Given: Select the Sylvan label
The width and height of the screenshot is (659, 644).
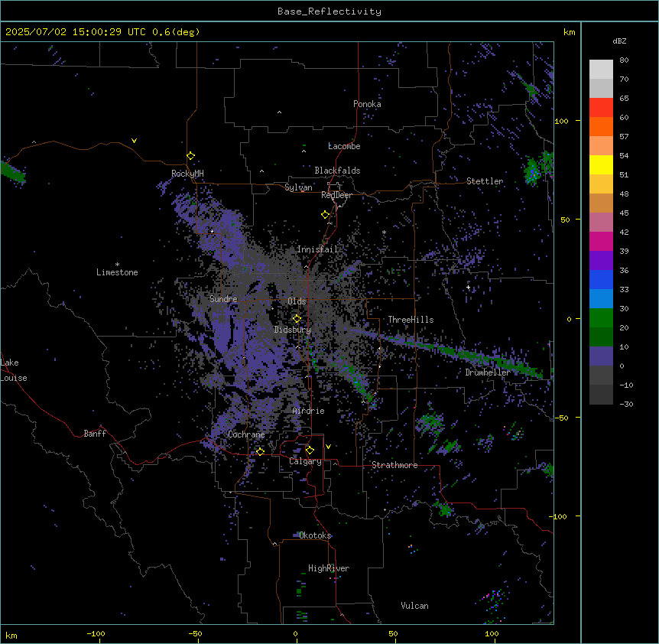Looking at the screenshot, I should tap(298, 187).
